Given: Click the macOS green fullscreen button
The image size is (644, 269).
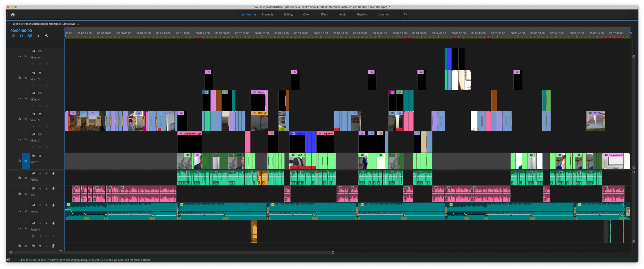Looking at the screenshot, I should [x=15, y=7].
